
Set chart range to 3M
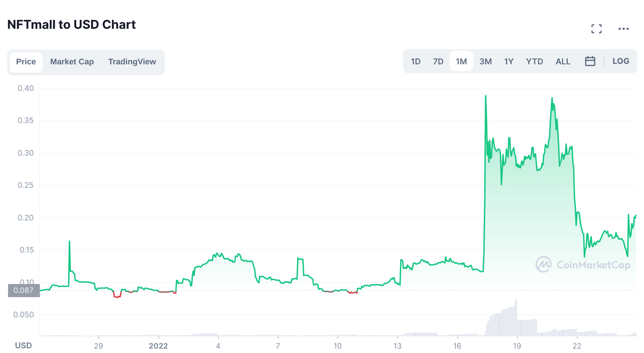click(x=486, y=61)
